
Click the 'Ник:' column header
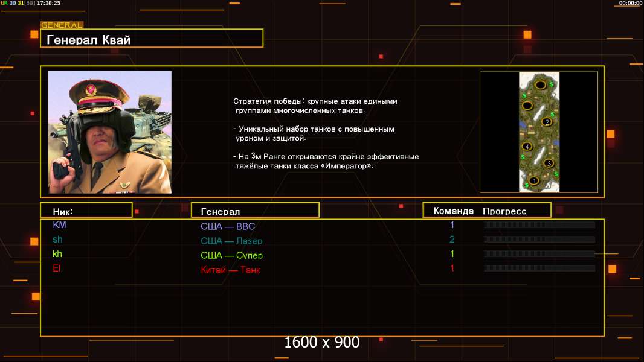86,210
